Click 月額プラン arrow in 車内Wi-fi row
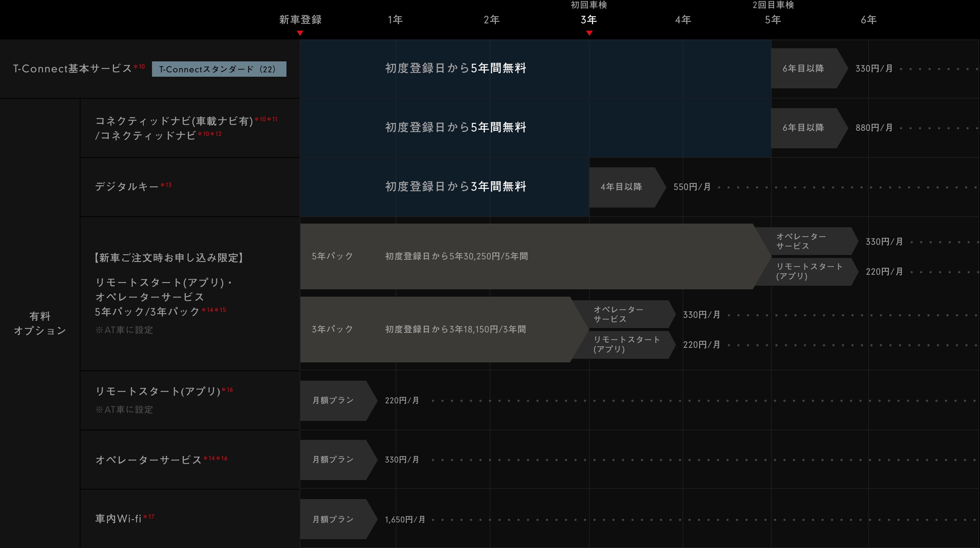 [339, 519]
